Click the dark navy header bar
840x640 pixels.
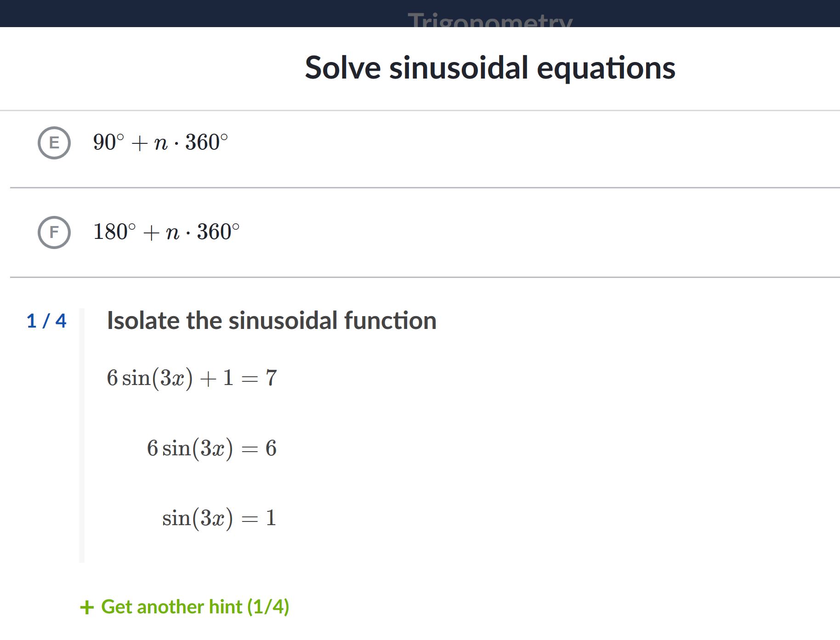(x=420, y=13)
